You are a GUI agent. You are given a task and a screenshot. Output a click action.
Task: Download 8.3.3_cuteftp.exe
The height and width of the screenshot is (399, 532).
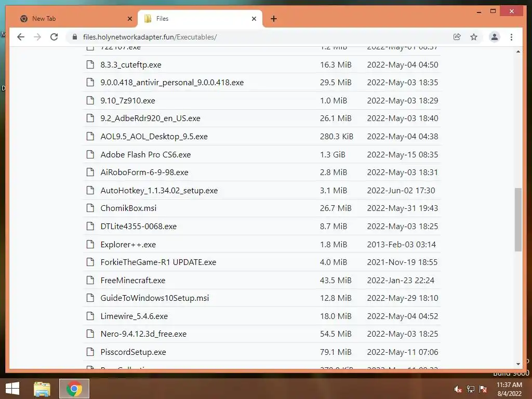coord(131,65)
